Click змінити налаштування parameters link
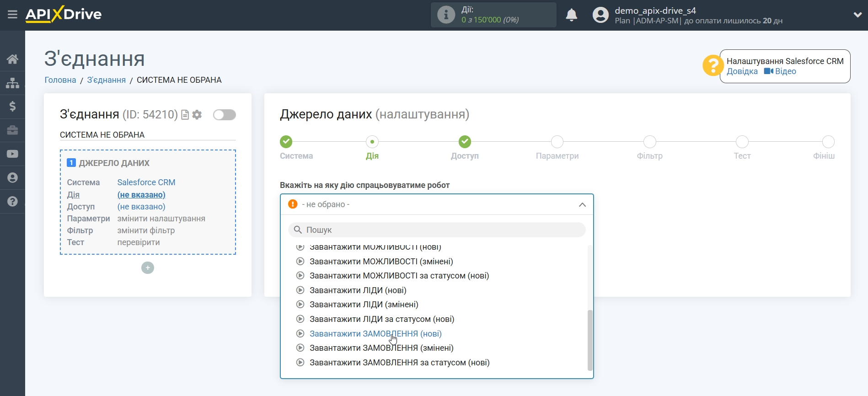 click(x=161, y=219)
